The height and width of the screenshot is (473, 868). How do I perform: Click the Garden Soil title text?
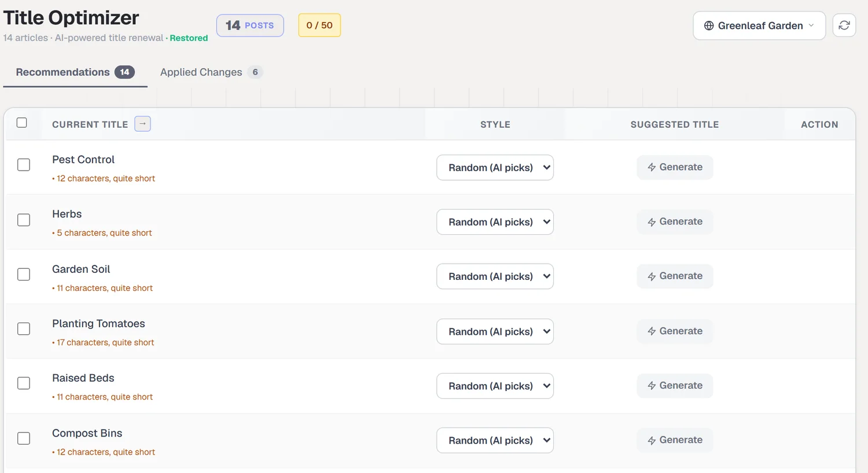click(81, 269)
